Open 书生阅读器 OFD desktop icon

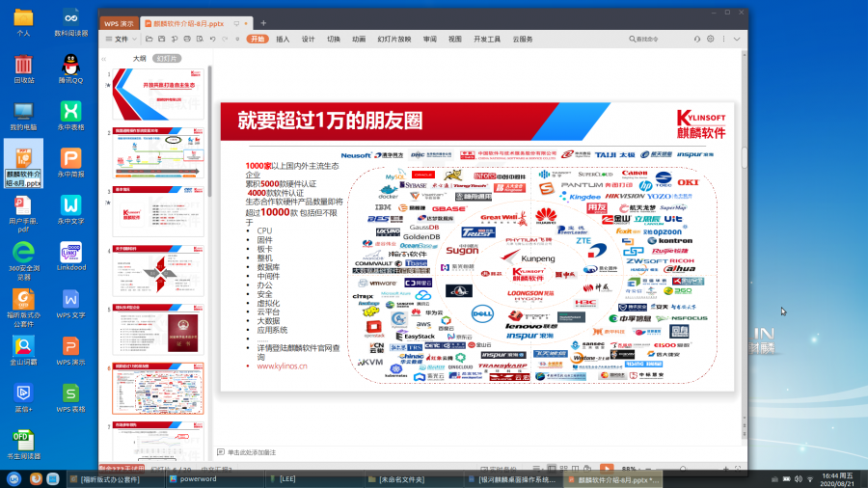(23, 445)
